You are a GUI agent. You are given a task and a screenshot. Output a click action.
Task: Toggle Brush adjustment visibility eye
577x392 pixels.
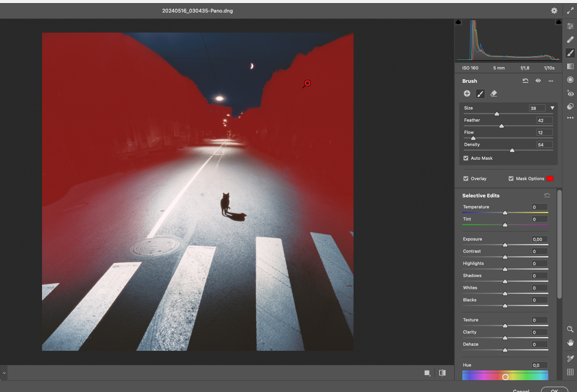(538, 81)
